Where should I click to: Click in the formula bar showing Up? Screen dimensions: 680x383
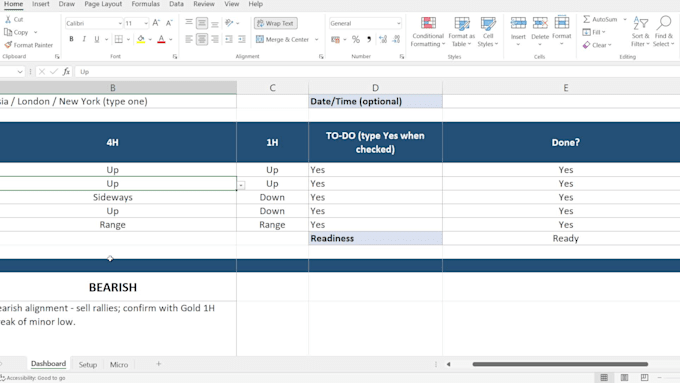coord(377,72)
